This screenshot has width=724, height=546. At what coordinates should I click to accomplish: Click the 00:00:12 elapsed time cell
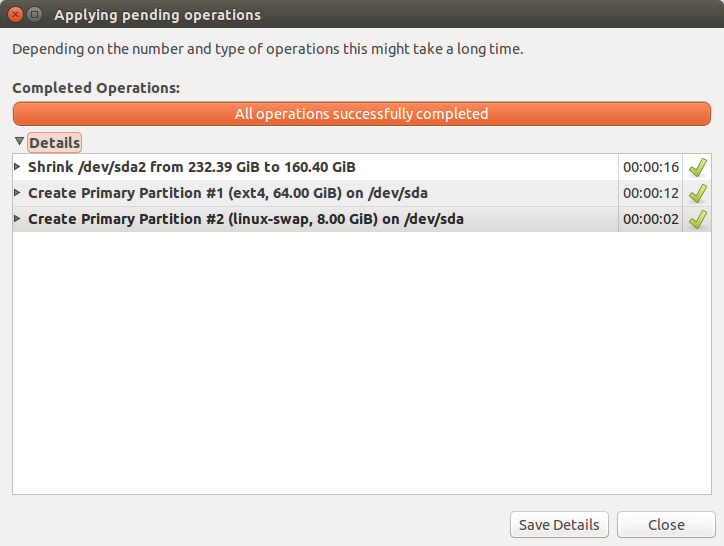click(651, 193)
